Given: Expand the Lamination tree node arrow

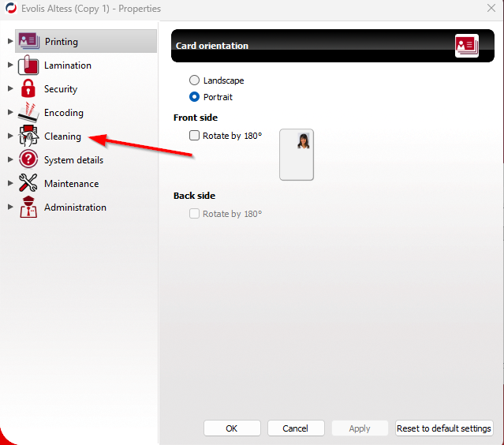Looking at the screenshot, I should click(10, 65).
